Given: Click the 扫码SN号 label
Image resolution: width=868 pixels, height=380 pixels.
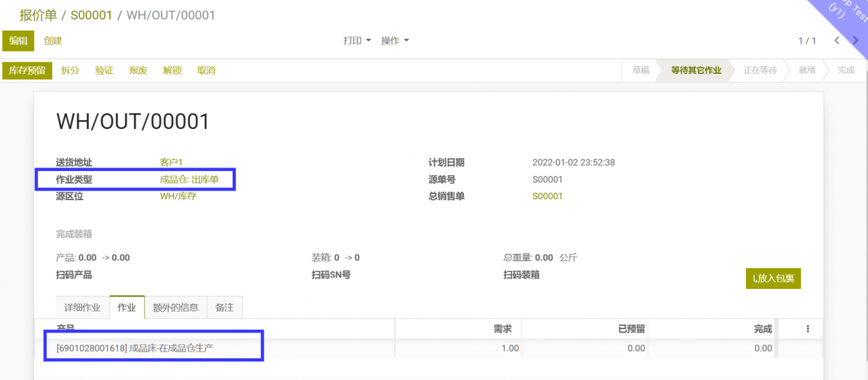Looking at the screenshot, I should [331, 275].
